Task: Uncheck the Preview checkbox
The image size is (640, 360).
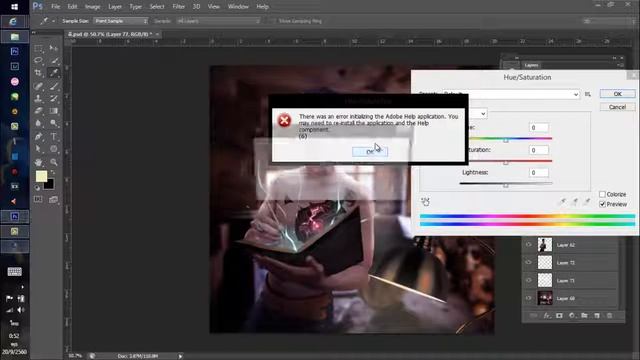Action: click(602, 204)
